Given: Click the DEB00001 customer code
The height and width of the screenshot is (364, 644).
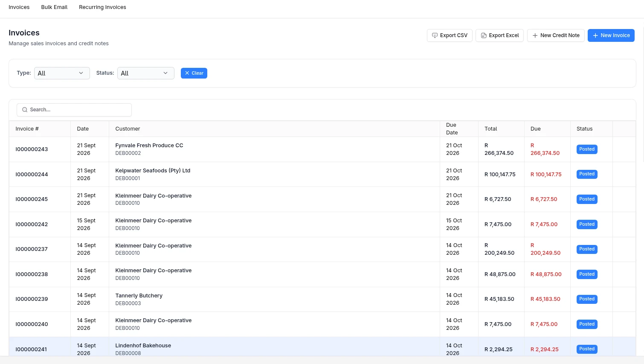Looking at the screenshot, I should [128, 178].
